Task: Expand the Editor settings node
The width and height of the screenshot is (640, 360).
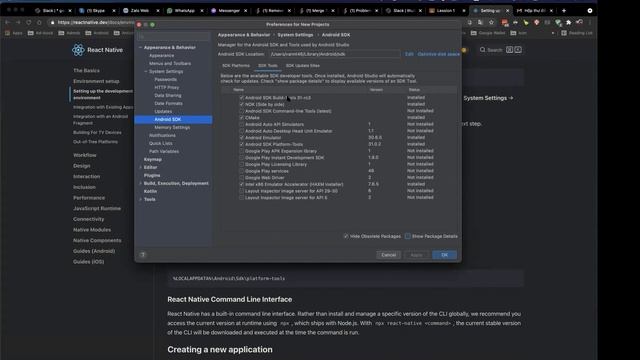Action: click(x=140, y=167)
